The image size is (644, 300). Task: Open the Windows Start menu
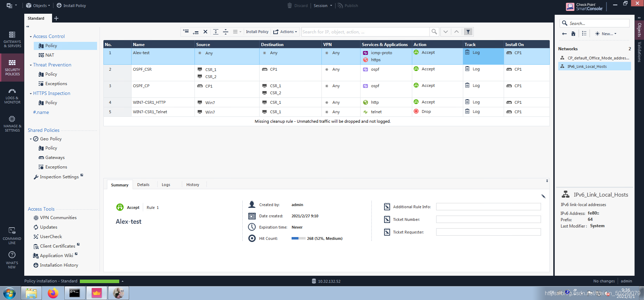[9, 293]
